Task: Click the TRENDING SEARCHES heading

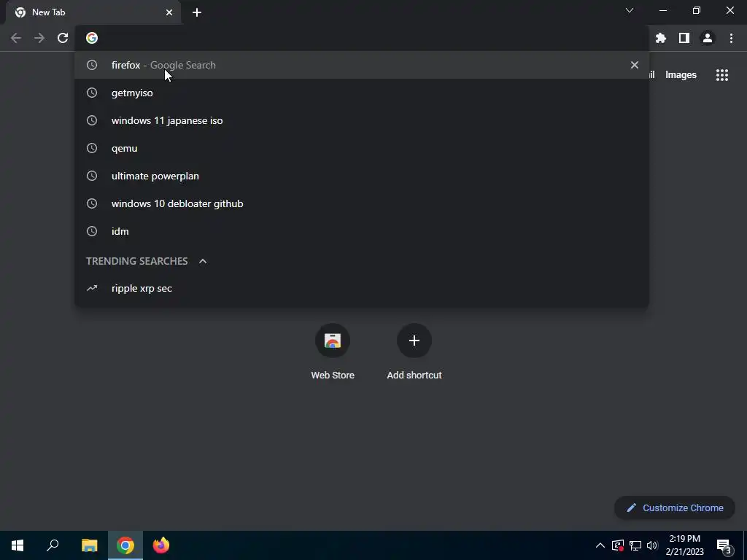Action: click(x=136, y=261)
